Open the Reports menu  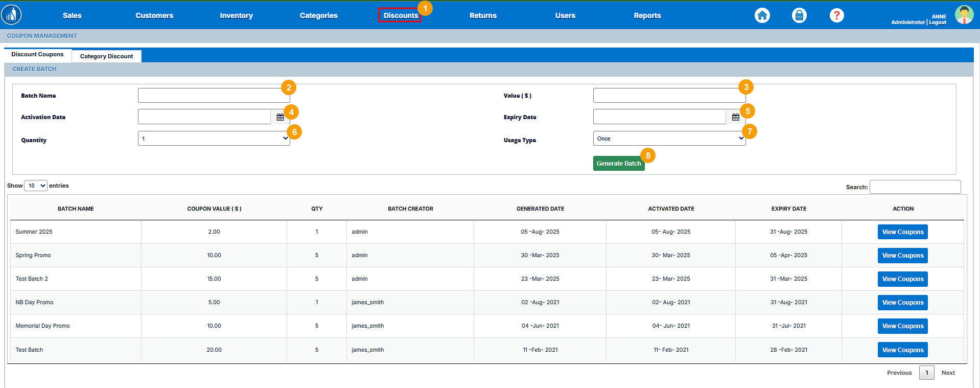[x=647, y=15]
